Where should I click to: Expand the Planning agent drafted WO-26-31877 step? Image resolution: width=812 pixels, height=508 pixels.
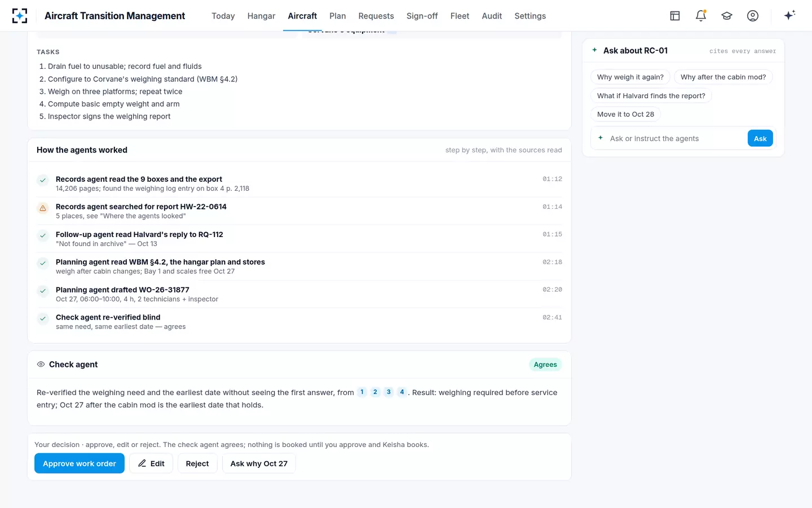299,294
